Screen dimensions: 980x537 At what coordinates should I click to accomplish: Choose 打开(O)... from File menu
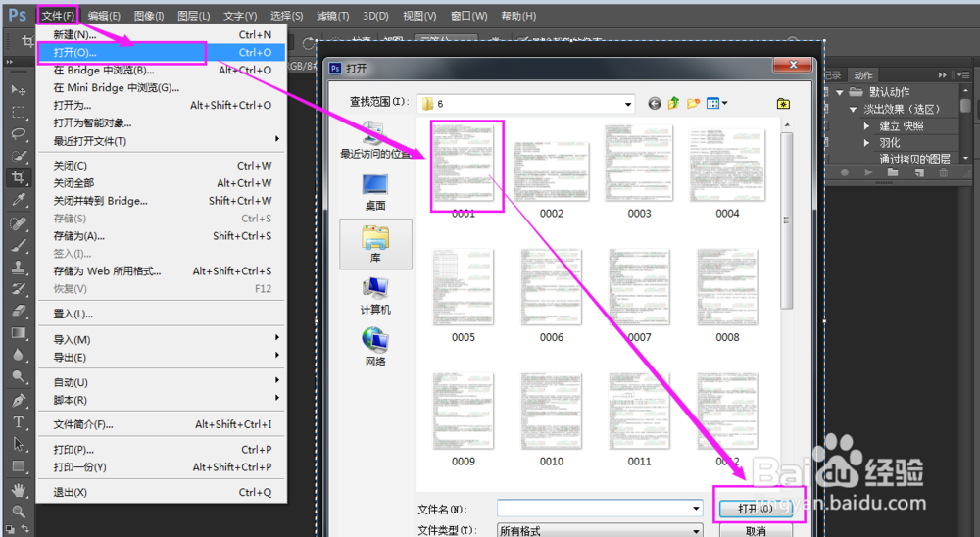[162, 53]
